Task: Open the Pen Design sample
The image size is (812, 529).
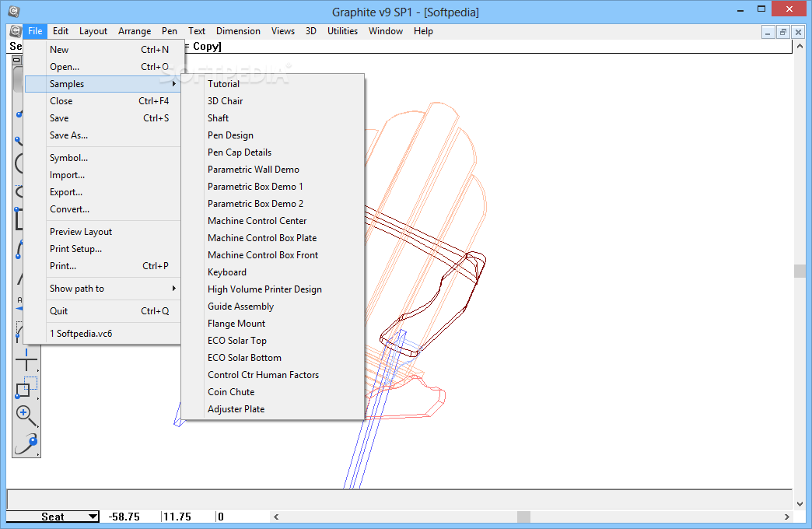Action: point(273,135)
